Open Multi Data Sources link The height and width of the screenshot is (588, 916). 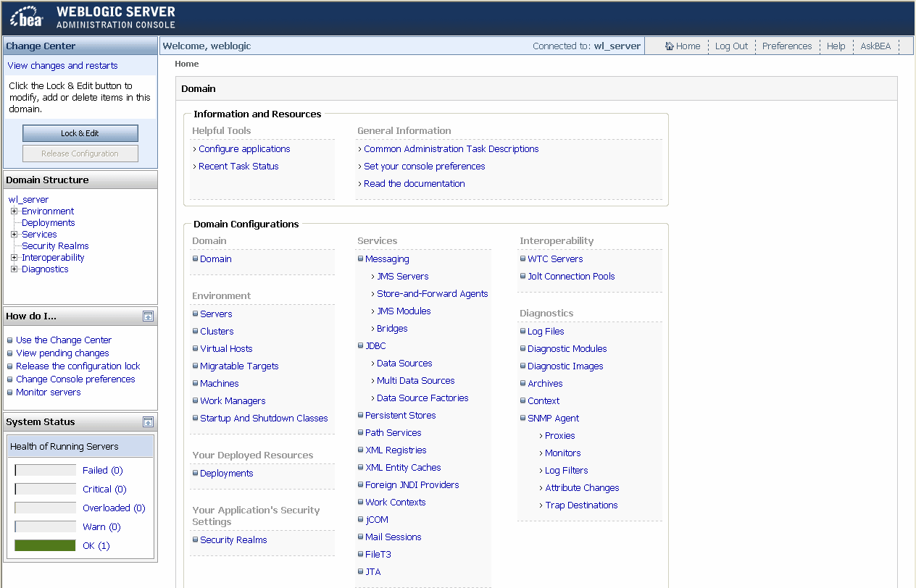coord(416,380)
